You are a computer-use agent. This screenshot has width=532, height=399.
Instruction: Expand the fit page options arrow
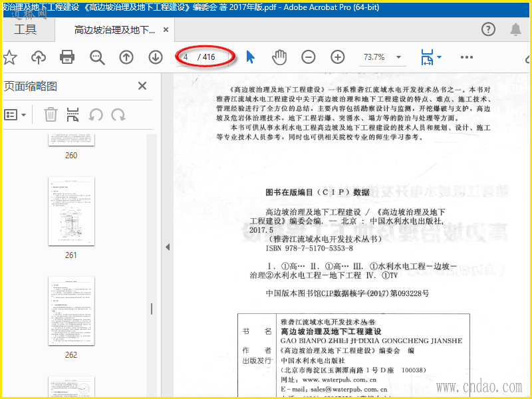pyautogui.click(x=439, y=57)
